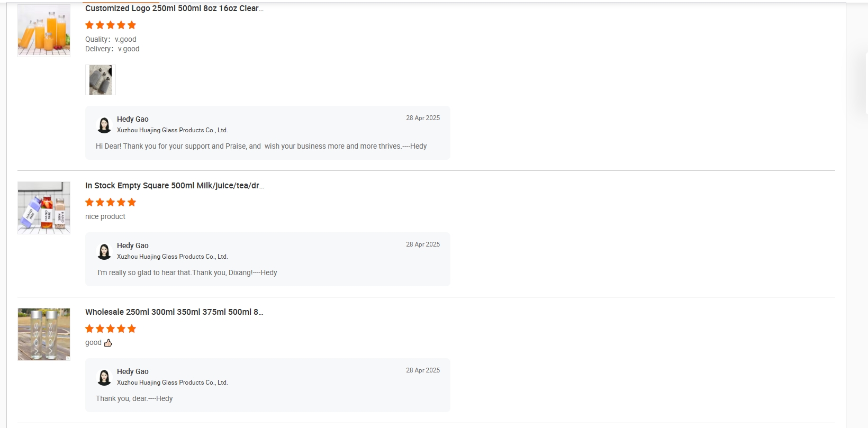Open 'In Stock Empty Square 500ml' product title
Image resolution: width=868 pixels, height=428 pixels.
[175, 186]
